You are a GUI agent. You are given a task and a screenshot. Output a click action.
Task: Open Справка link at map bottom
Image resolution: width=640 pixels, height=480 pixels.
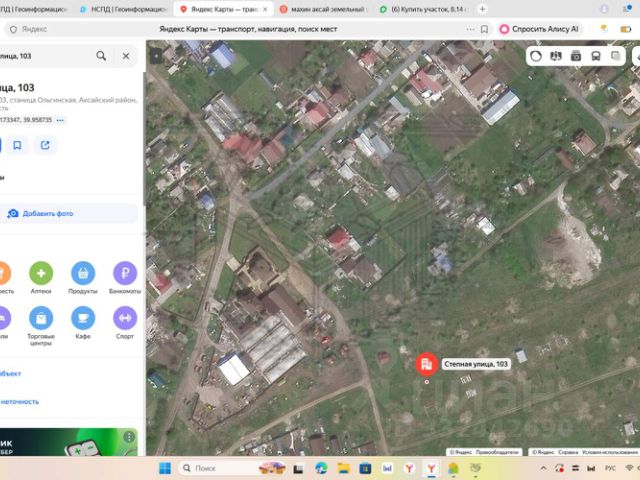[567, 452]
